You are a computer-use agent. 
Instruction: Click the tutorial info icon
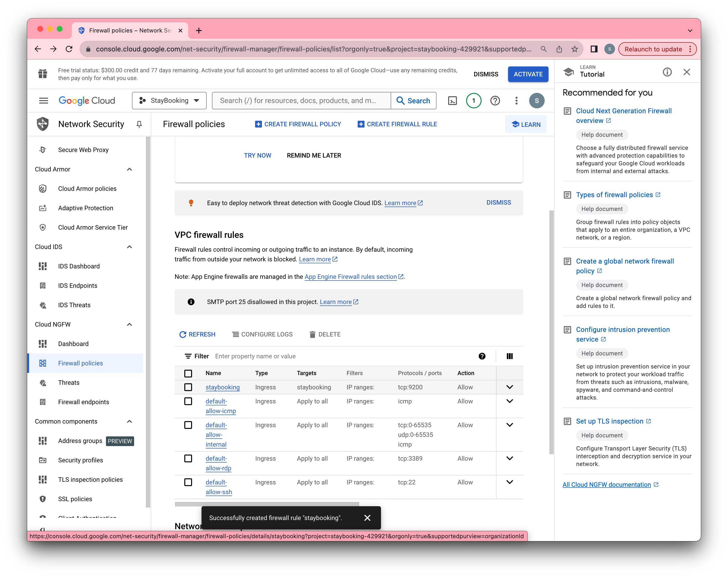point(667,72)
